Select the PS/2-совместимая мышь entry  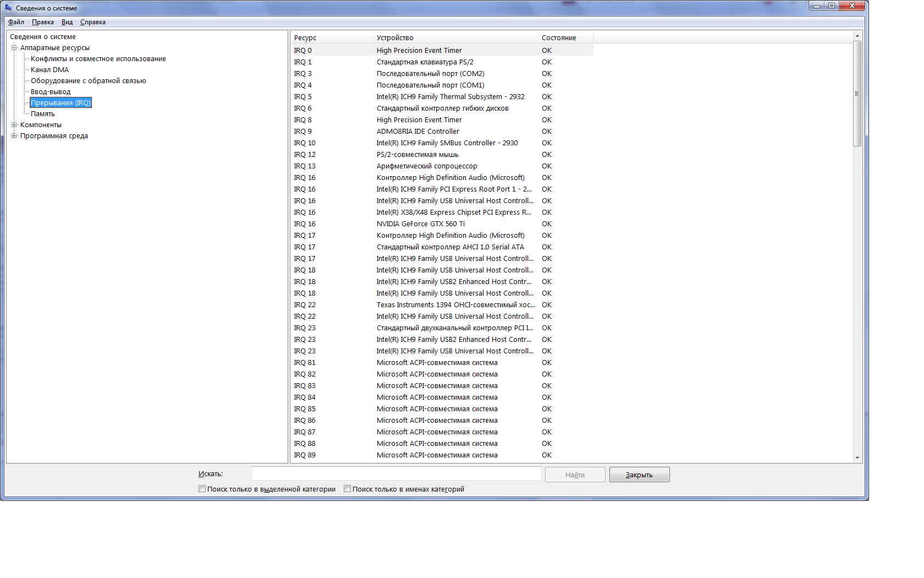442,154
